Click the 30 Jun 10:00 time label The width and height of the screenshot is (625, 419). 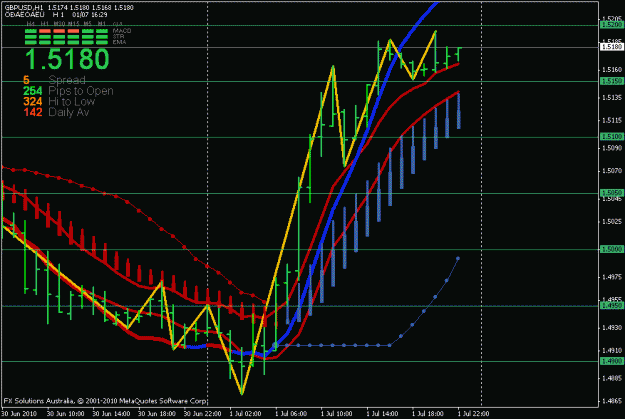[x=65, y=414]
